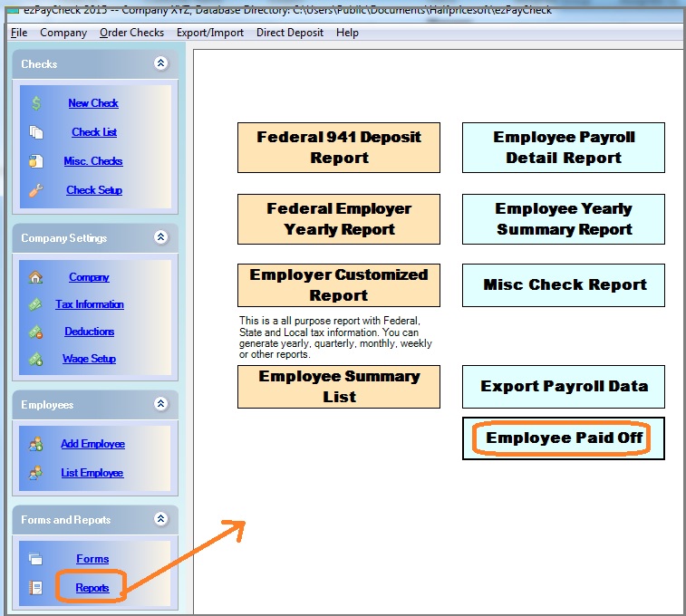Collapse the Employees panel section
Image resolution: width=686 pixels, height=616 pixels.
(161, 405)
